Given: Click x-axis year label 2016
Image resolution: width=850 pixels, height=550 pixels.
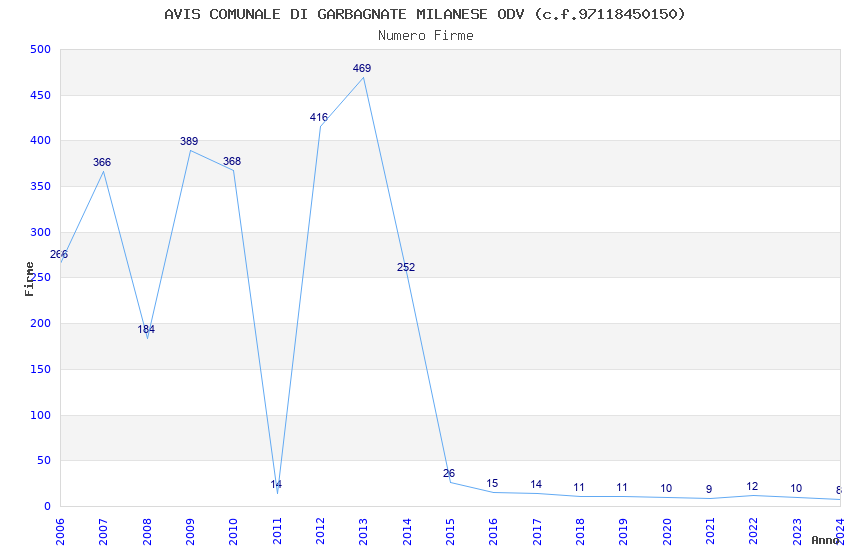Looking at the screenshot, I should click(x=493, y=532).
